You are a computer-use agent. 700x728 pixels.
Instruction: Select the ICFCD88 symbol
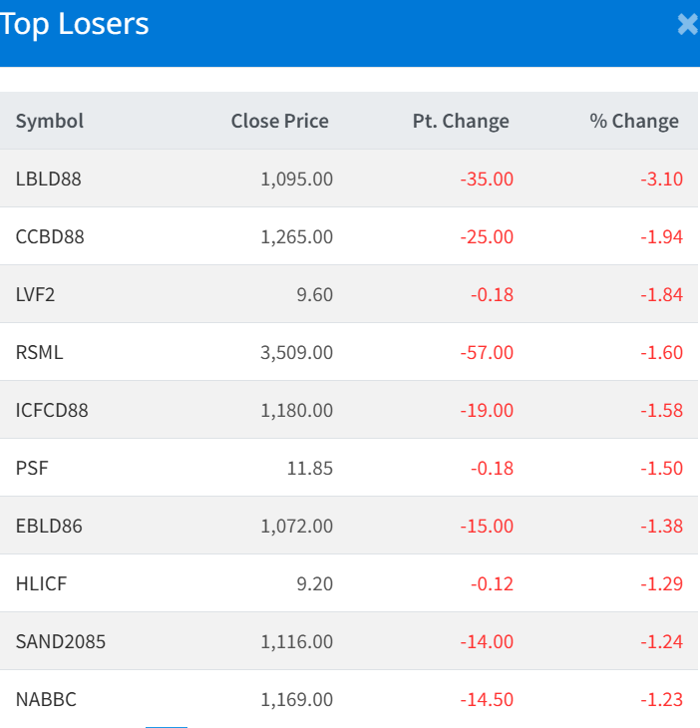[52, 411]
